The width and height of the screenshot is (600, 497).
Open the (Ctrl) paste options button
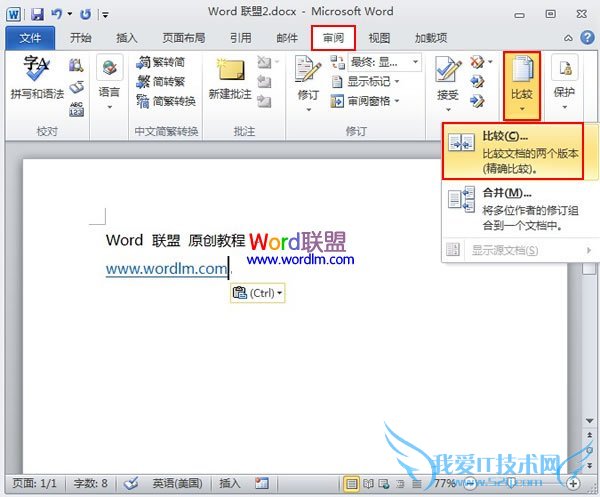coord(258,293)
